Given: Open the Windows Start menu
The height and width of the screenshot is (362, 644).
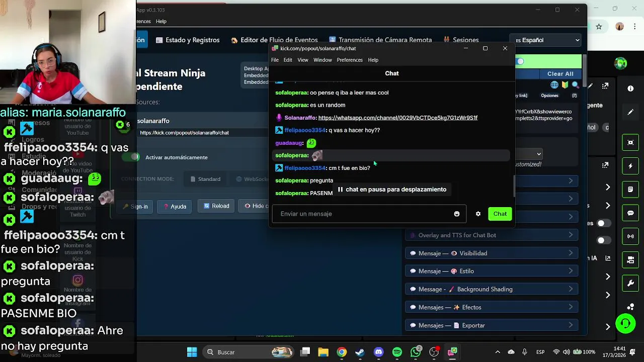Looking at the screenshot, I should tap(192, 352).
